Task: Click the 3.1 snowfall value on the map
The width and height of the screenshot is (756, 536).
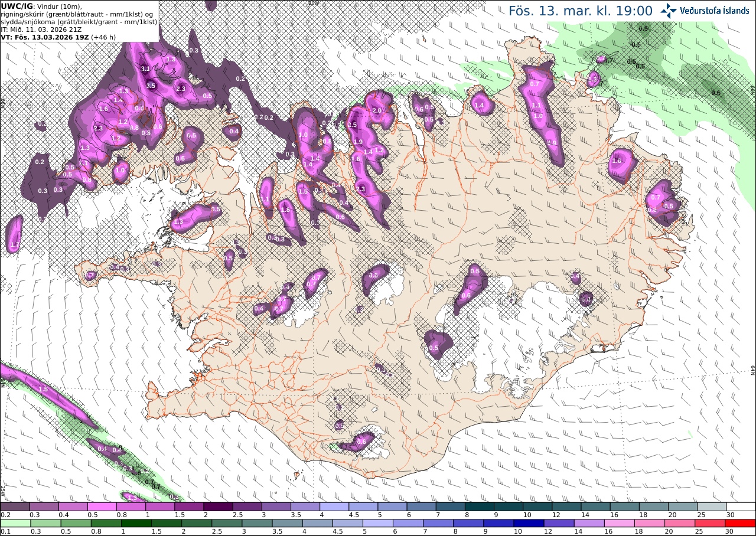Action: (145, 69)
